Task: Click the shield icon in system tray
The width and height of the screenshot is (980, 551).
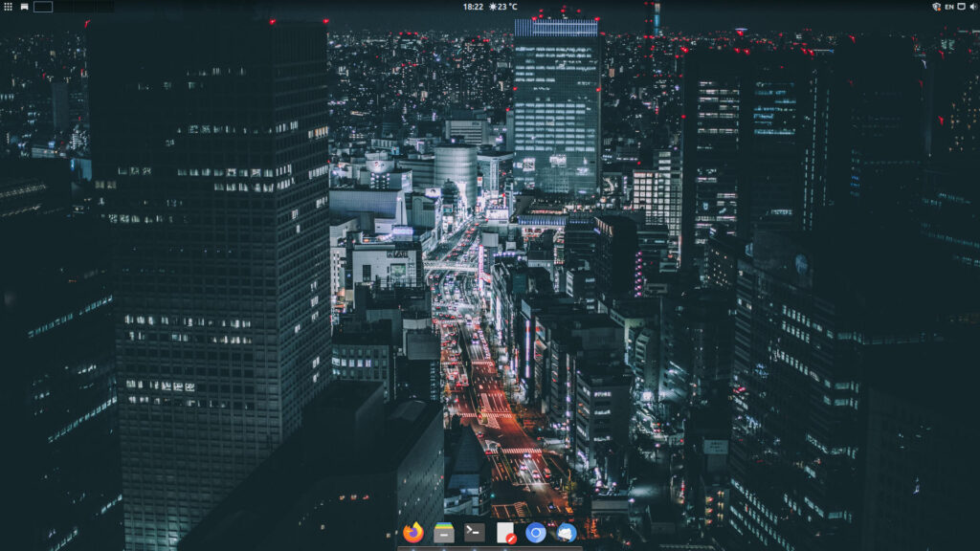Action: [x=936, y=7]
